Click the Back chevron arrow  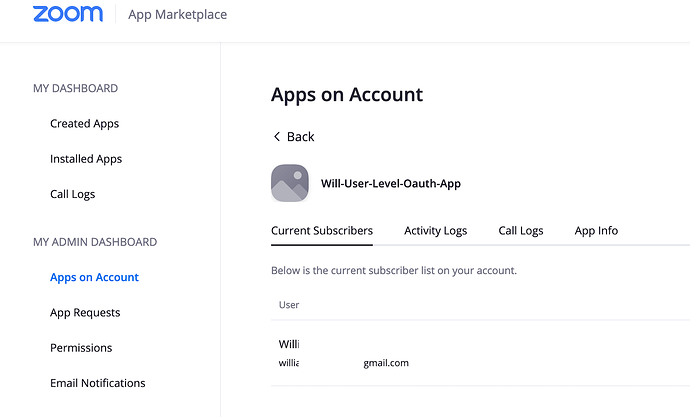click(277, 137)
